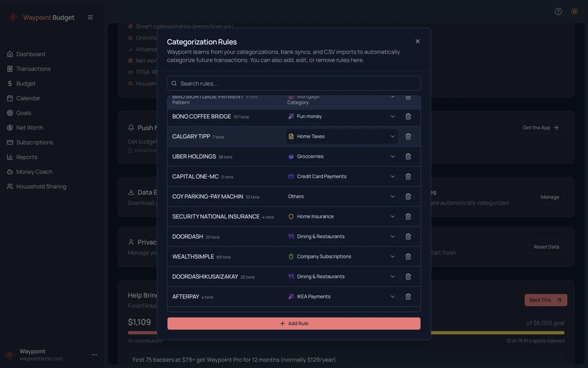This screenshot has height=368, width=588.
Task: Expand Groccerries category dropdown for UBER HOLDINGS
Action: click(x=342, y=157)
